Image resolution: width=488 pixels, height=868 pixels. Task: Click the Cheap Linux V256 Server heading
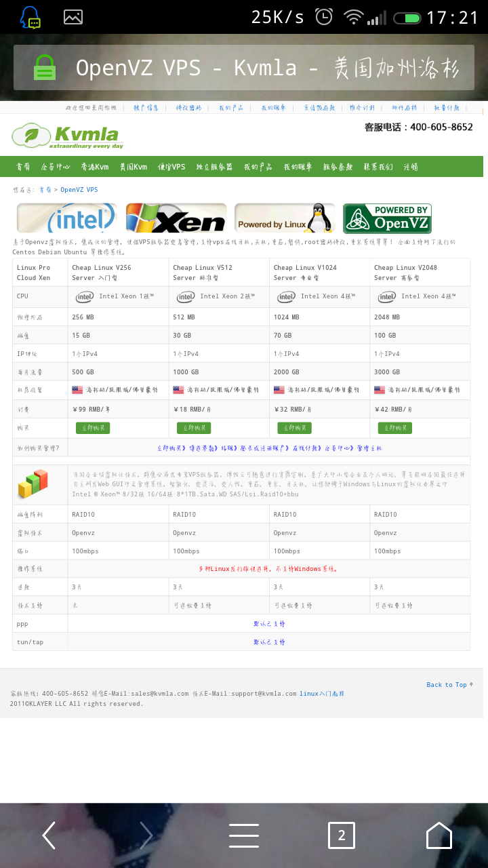(x=102, y=273)
